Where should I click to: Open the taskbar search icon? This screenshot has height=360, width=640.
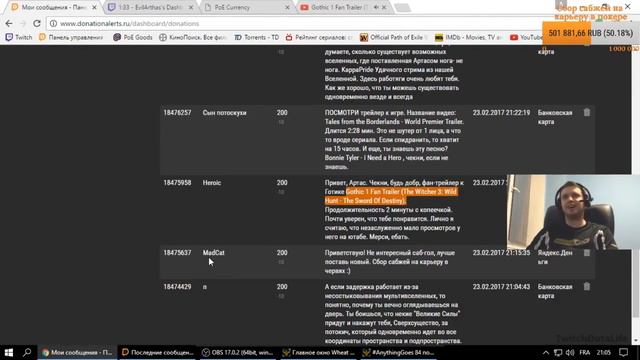(x=27, y=352)
